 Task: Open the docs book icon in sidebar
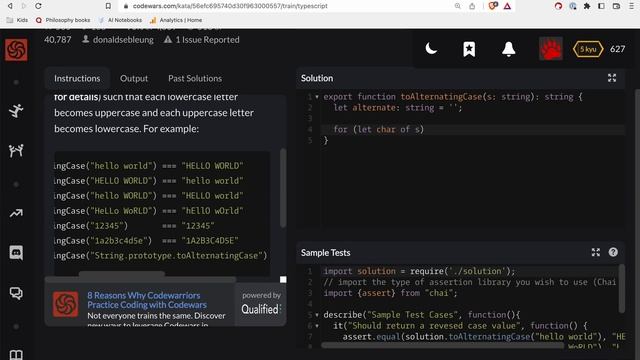point(16,355)
